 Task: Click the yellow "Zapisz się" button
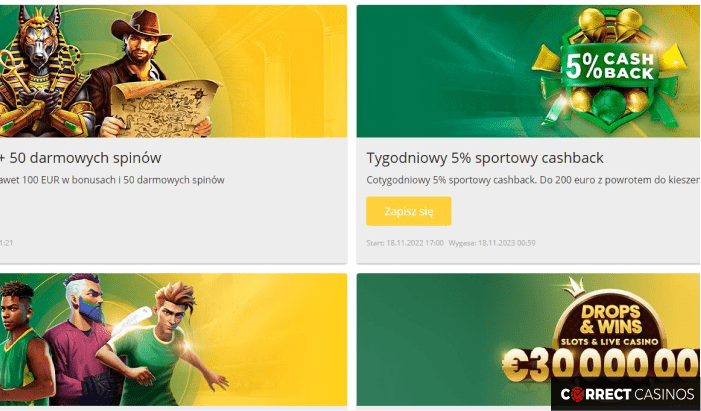(409, 211)
